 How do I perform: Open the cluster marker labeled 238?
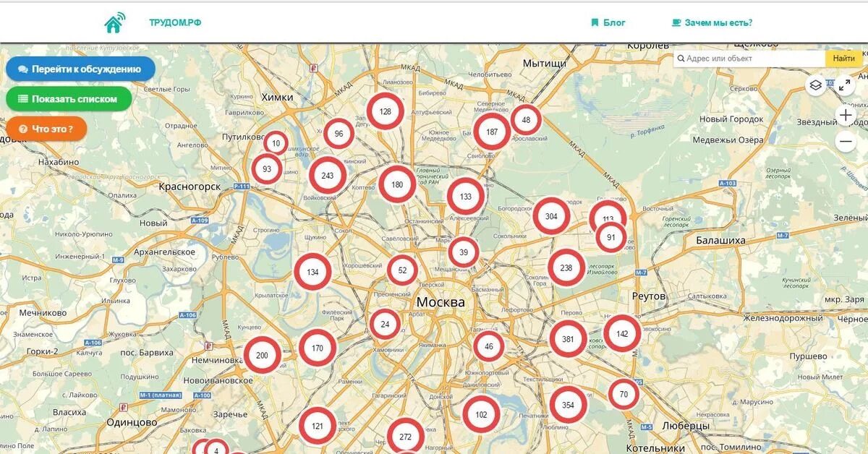566,267
